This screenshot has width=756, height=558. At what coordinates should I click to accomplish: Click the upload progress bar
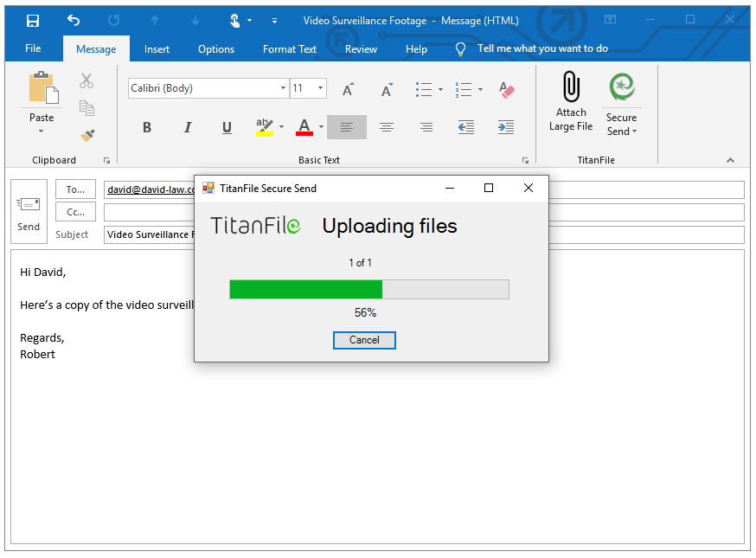(x=368, y=289)
